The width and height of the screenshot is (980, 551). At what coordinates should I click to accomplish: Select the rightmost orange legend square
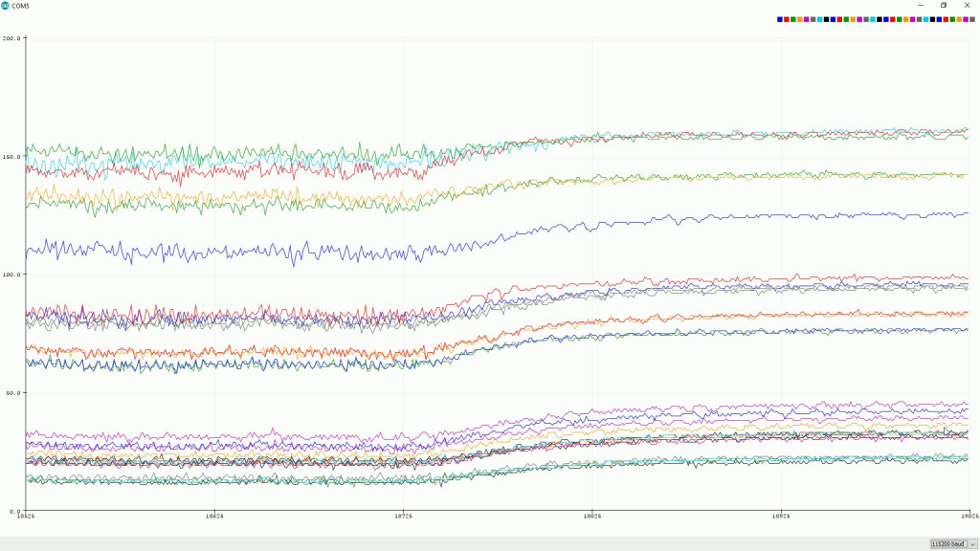(959, 19)
